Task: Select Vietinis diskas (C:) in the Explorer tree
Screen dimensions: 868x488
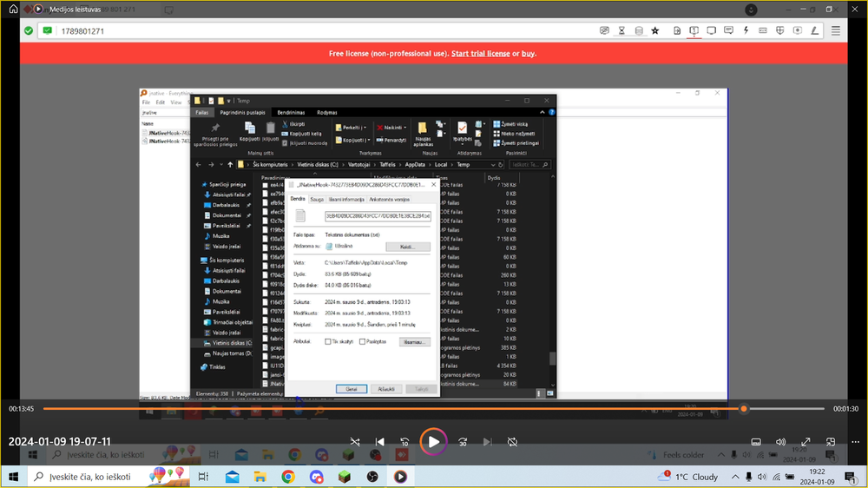Action: 228,343
